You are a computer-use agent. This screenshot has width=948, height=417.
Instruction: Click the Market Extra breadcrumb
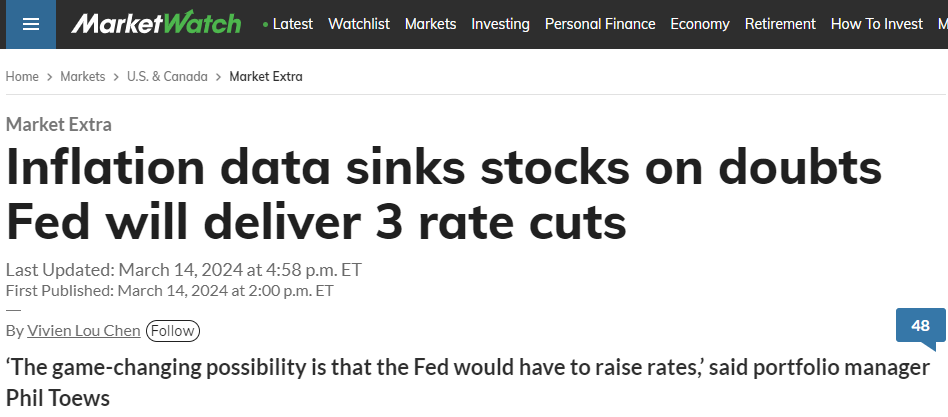266,77
